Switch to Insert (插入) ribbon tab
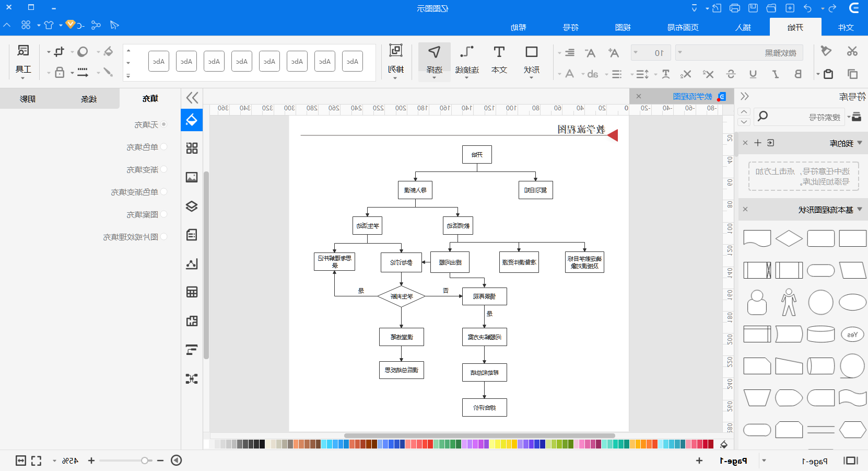868x471 pixels. (x=743, y=27)
